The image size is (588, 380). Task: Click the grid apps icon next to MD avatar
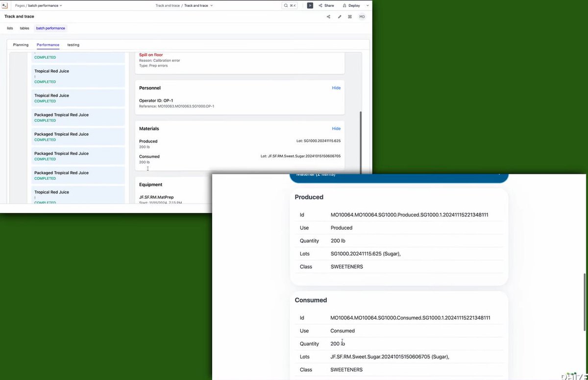click(350, 17)
